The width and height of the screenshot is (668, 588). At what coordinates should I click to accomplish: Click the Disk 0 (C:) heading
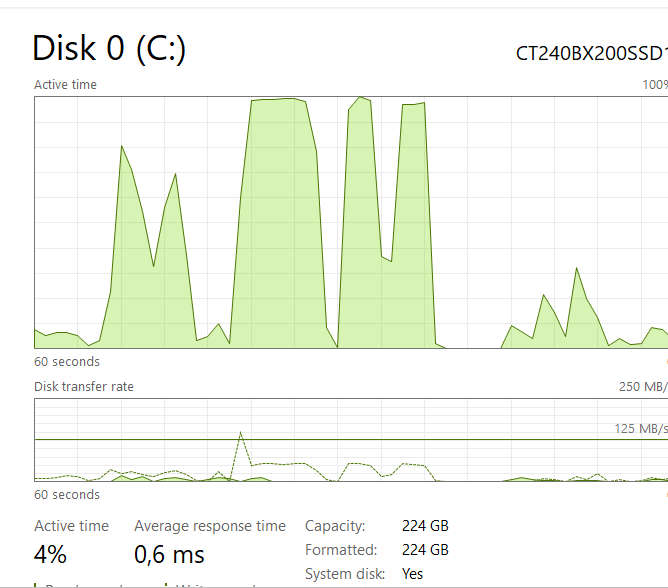109,48
